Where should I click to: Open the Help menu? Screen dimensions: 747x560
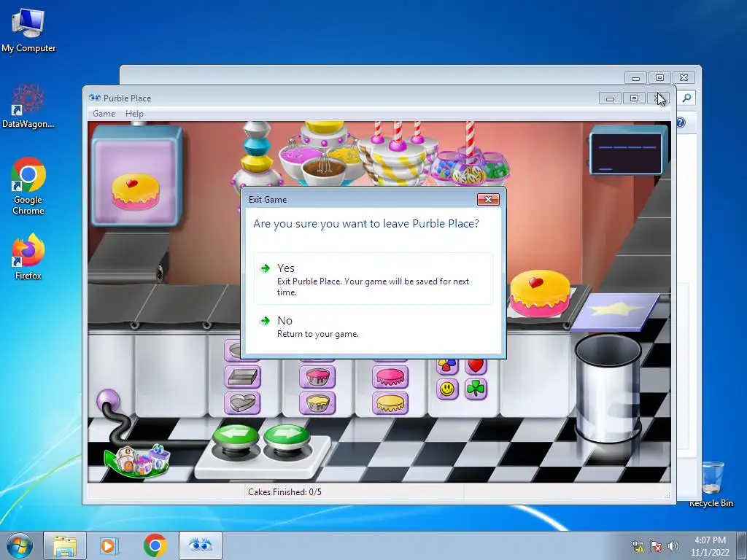tap(134, 113)
